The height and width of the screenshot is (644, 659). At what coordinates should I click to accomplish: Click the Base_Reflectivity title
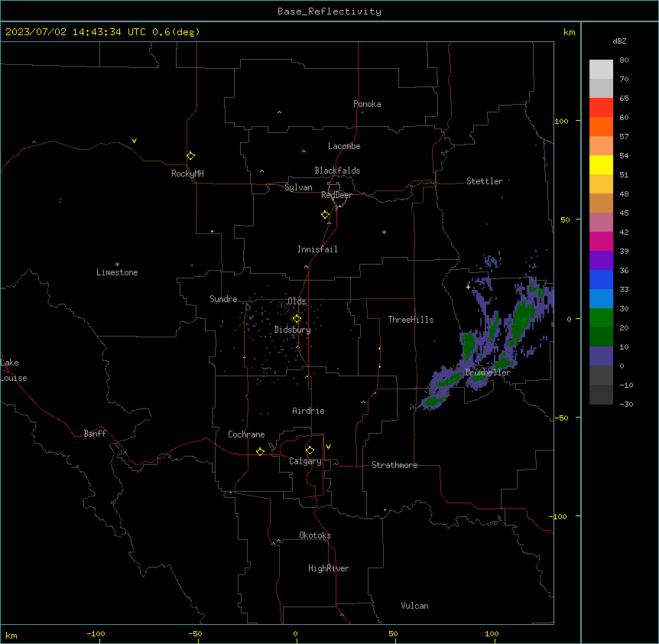(329, 11)
